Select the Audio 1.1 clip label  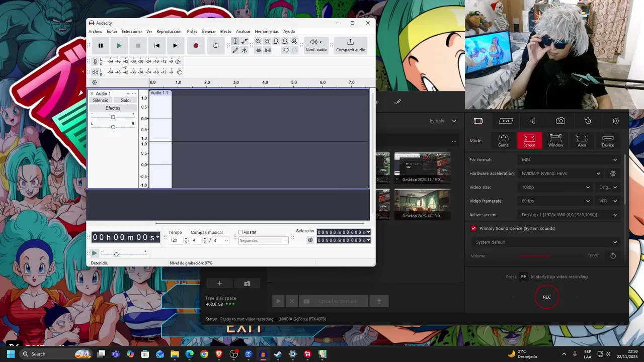tap(159, 93)
